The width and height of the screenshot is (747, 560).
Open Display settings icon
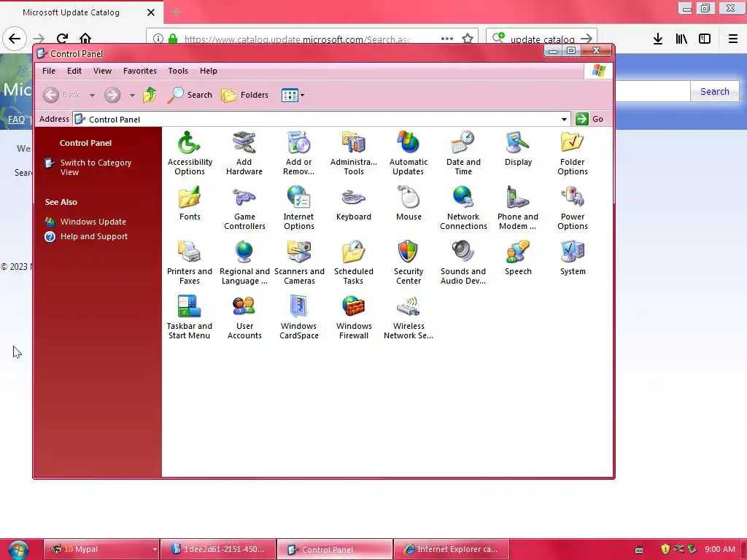[x=518, y=148]
